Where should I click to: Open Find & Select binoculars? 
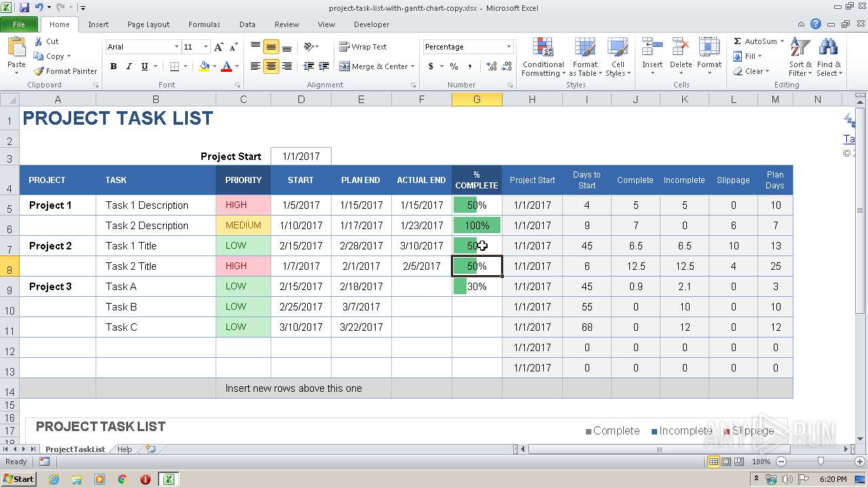click(x=829, y=57)
